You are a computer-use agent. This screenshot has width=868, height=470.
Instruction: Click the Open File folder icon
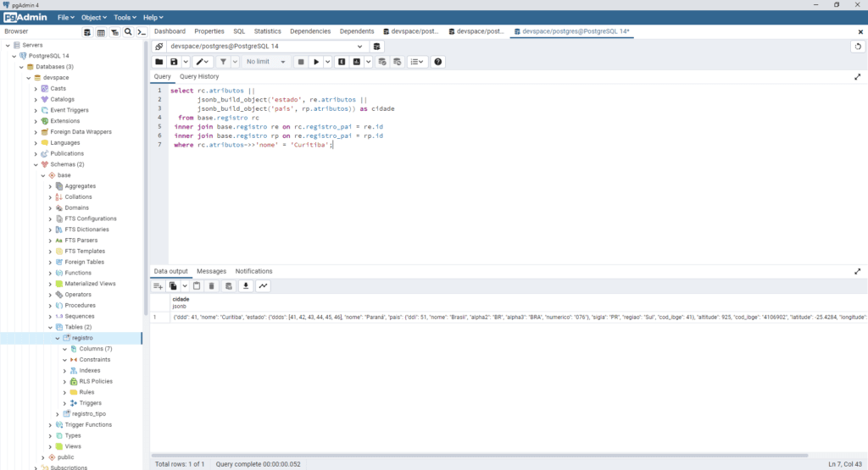click(159, 62)
